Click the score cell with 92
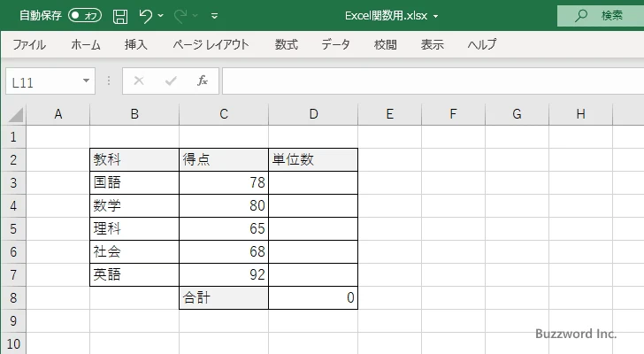 (x=224, y=274)
